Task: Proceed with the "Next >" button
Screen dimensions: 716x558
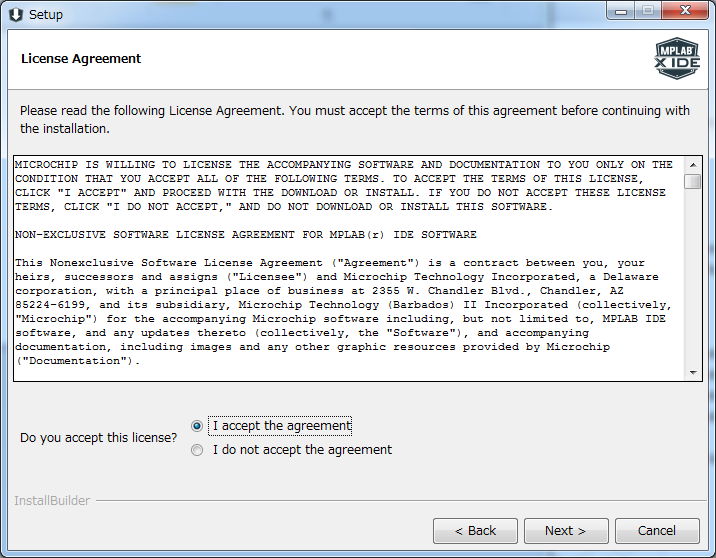Action: click(x=565, y=530)
